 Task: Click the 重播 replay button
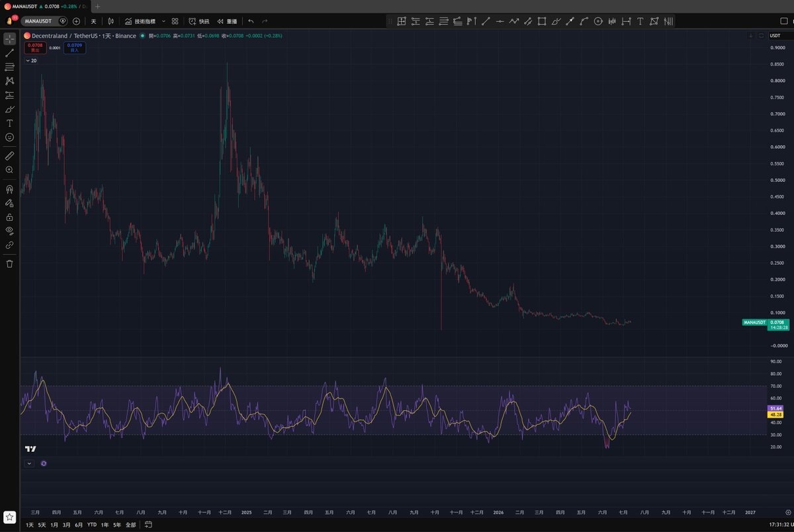click(x=228, y=21)
